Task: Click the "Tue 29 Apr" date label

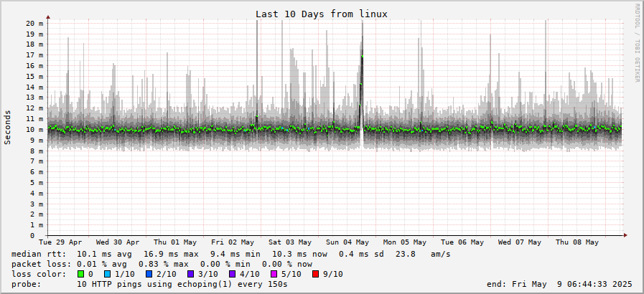Action: [x=60, y=242]
